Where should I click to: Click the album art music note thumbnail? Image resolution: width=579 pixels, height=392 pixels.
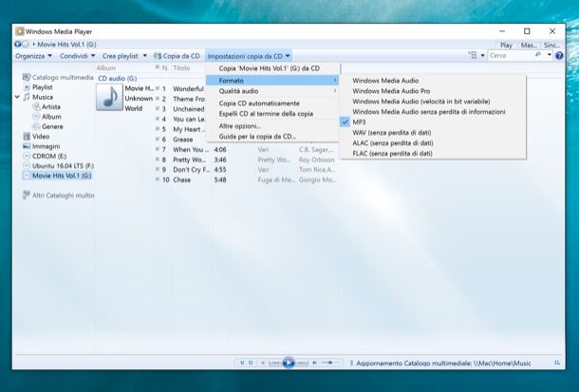109,97
